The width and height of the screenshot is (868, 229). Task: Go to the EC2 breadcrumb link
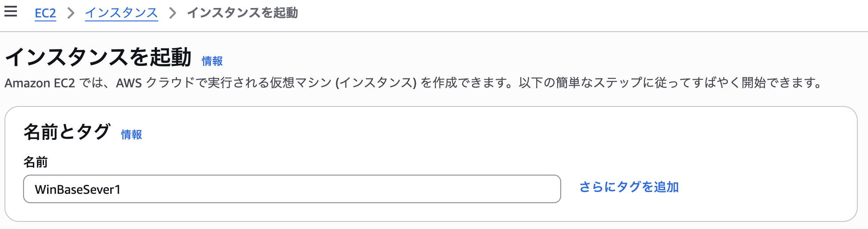(x=45, y=13)
